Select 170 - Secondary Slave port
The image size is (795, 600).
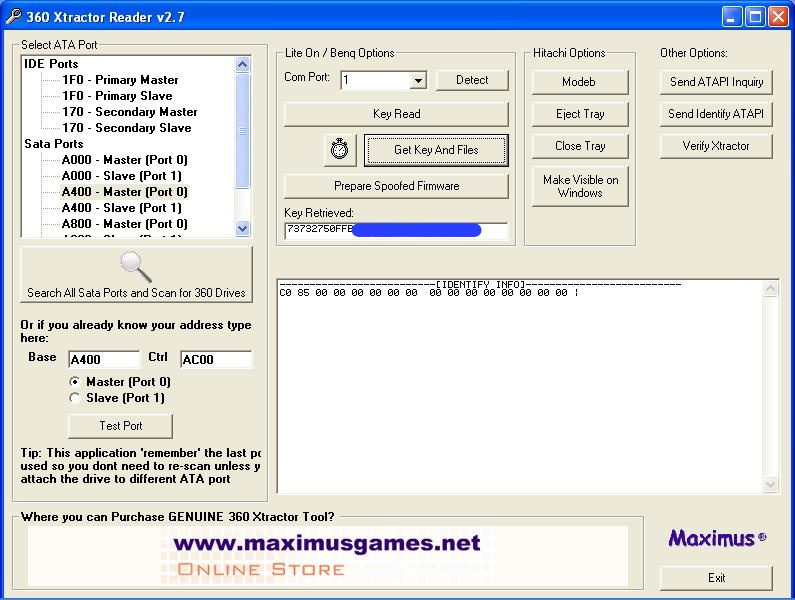pyautogui.click(x=127, y=128)
